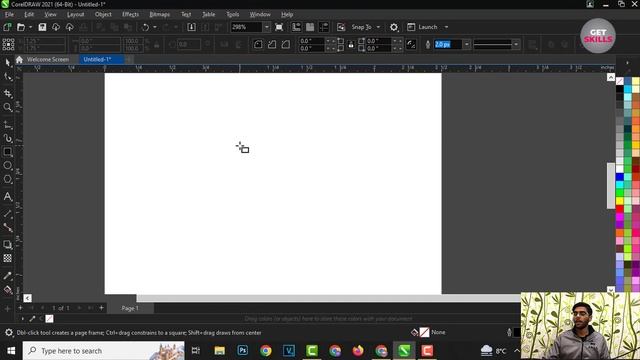
Task: Select the Color Eyedropper tool
Action: [x=8, y=276]
